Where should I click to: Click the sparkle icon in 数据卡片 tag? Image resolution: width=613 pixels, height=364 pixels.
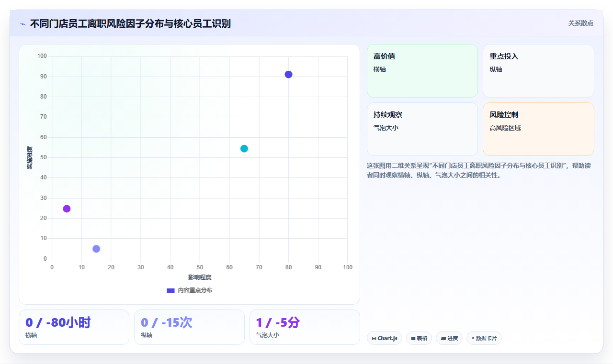pos(473,338)
